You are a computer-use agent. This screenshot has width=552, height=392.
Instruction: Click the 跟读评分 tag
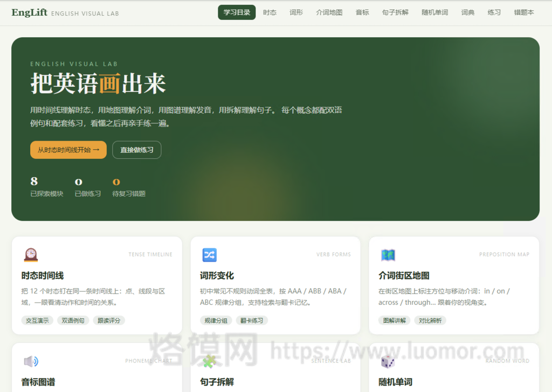click(x=109, y=320)
